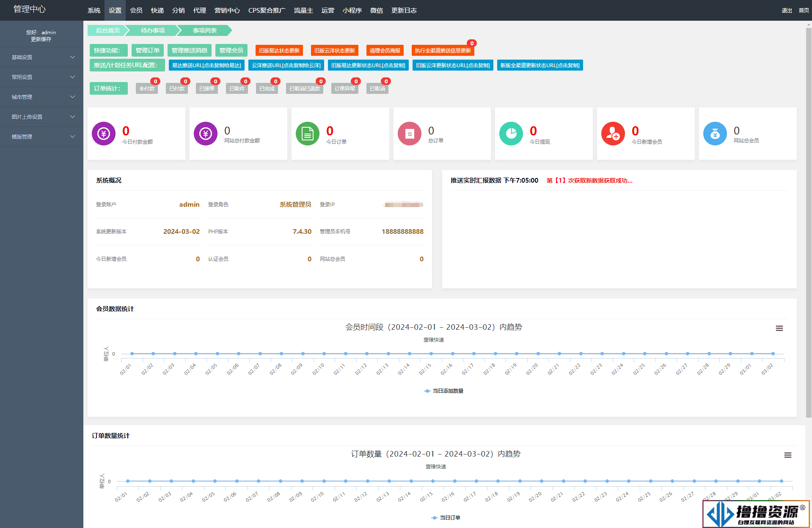Expand the 城市管理 sidebar menu

click(x=41, y=97)
